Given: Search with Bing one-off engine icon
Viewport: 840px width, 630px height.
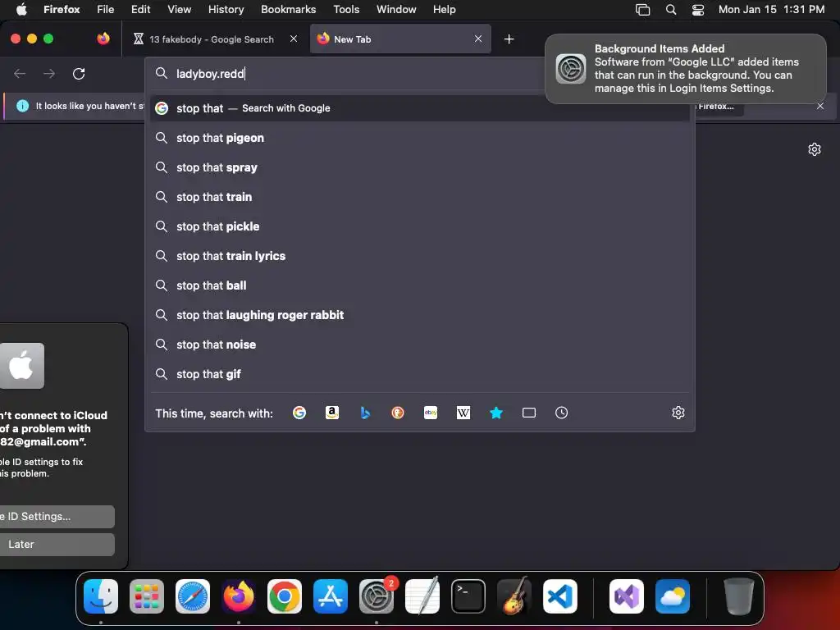Looking at the screenshot, I should [x=365, y=413].
